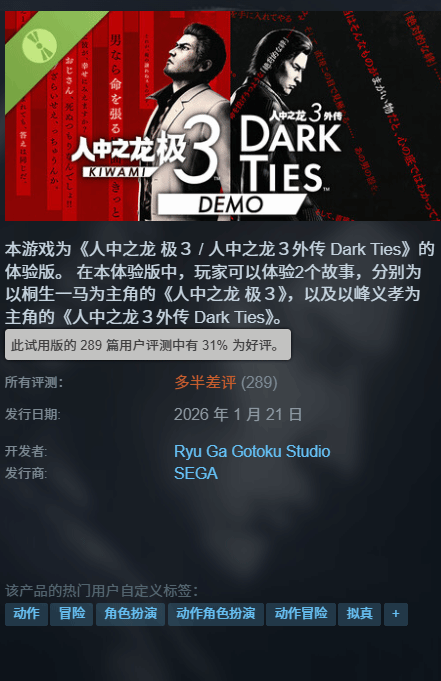
Task: Select the 动作 tag
Action: 27,614
